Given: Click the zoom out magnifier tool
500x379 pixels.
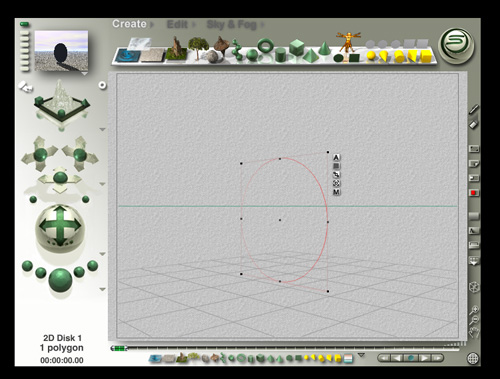Looking at the screenshot, I should pos(474,321).
